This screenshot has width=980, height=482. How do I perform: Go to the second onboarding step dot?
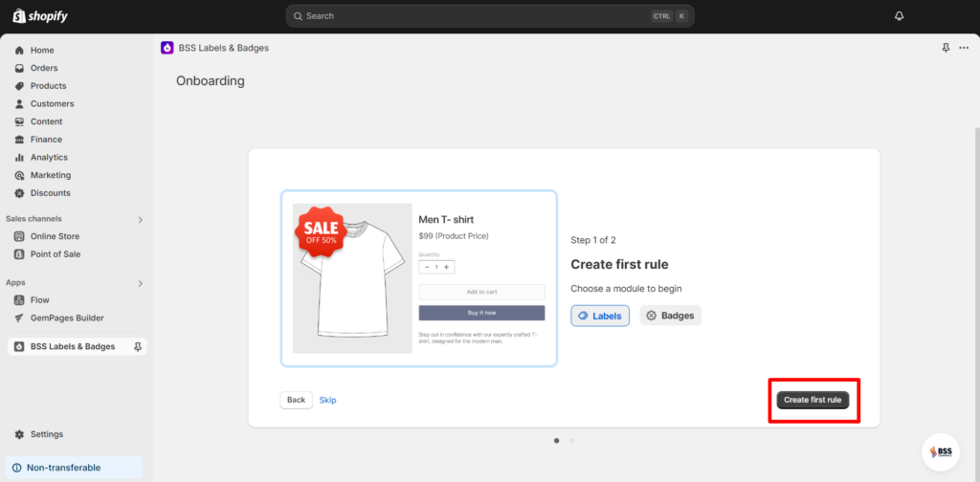coord(572,441)
